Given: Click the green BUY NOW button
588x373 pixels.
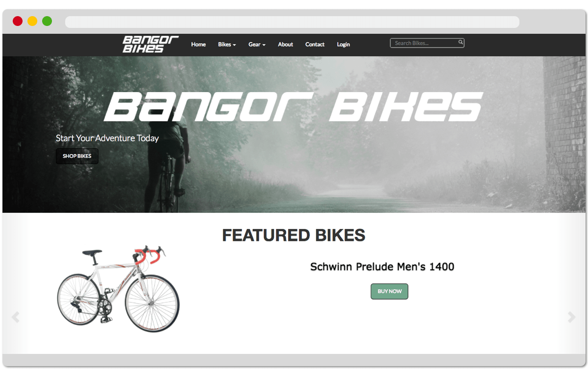Looking at the screenshot, I should coord(390,291).
